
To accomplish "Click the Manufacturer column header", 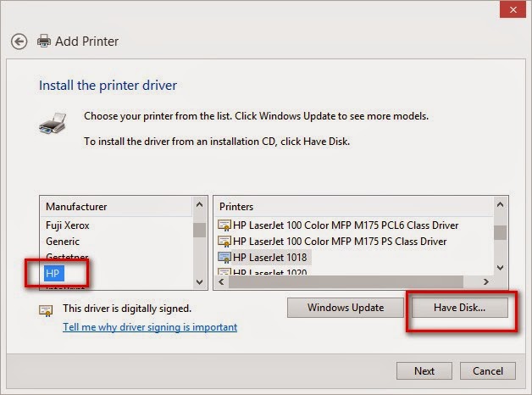I will 116,207.
